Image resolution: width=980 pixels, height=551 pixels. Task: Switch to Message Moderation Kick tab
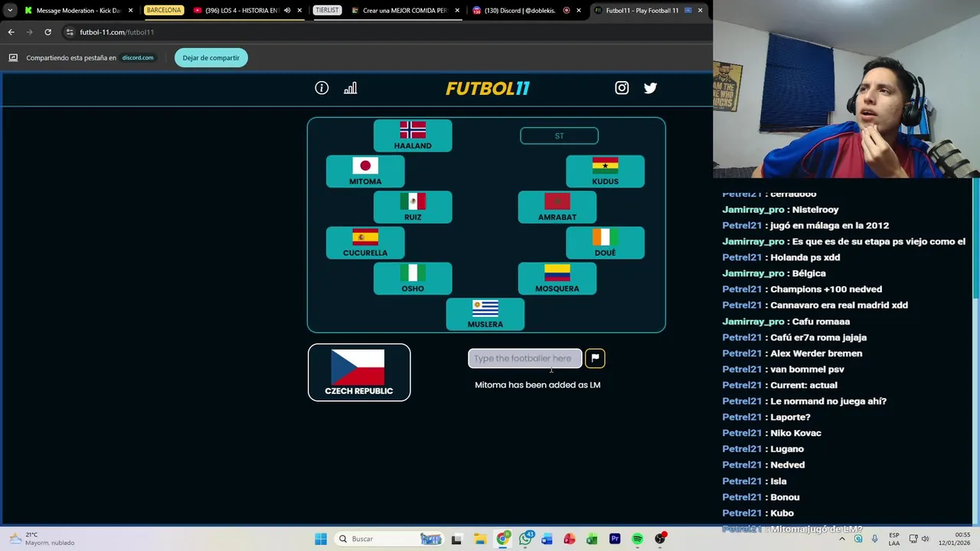click(73, 11)
